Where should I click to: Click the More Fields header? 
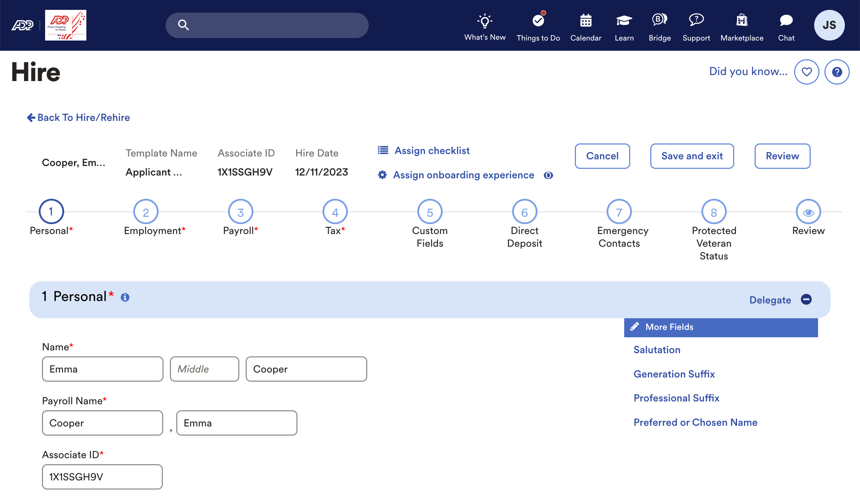[721, 327]
